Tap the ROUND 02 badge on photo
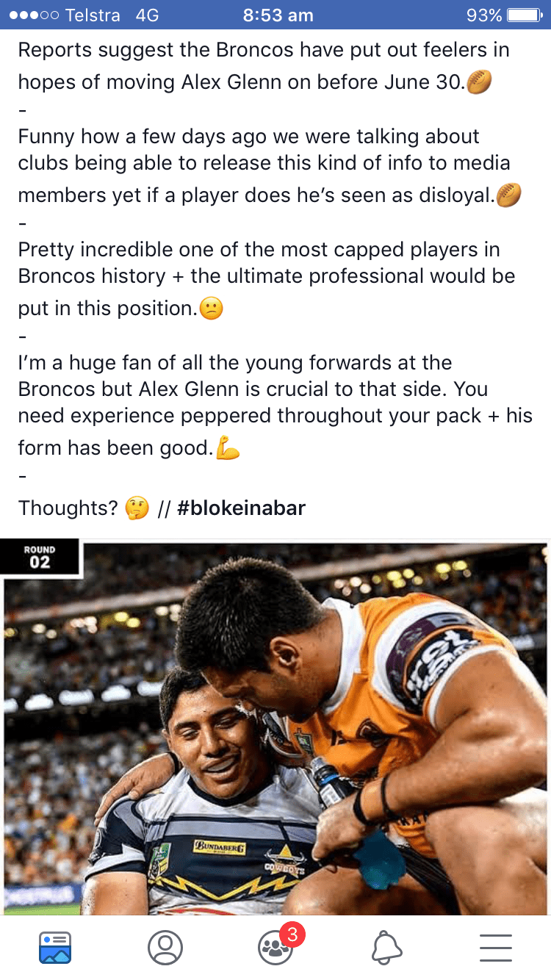The image size is (551, 980). coord(40,558)
